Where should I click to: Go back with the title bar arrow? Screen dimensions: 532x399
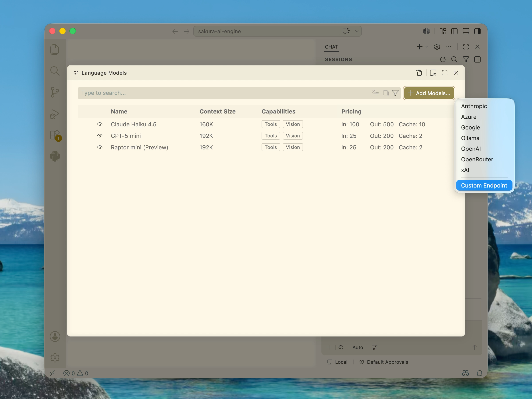pyautogui.click(x=175, y=31)
